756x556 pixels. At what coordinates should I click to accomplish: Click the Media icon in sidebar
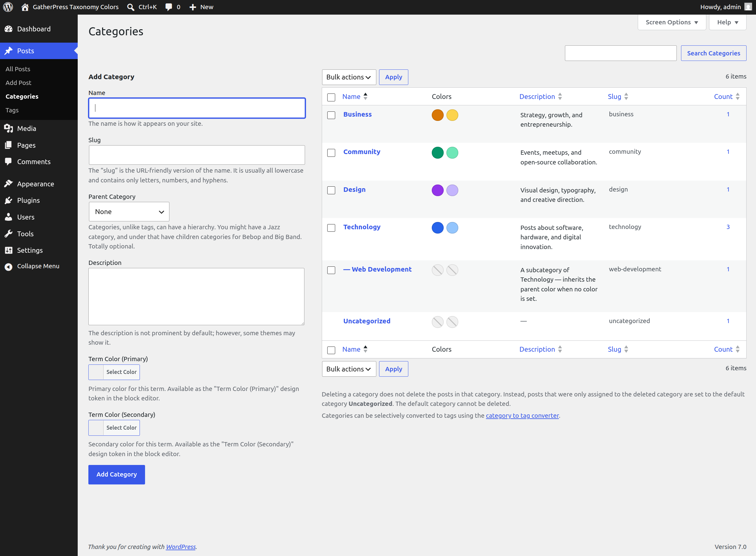tap(9, 128)
